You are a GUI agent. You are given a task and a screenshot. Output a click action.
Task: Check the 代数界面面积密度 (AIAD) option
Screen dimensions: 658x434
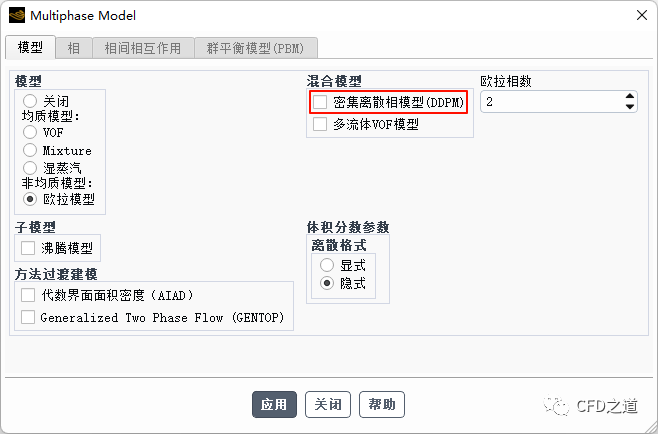pos(28,295)
